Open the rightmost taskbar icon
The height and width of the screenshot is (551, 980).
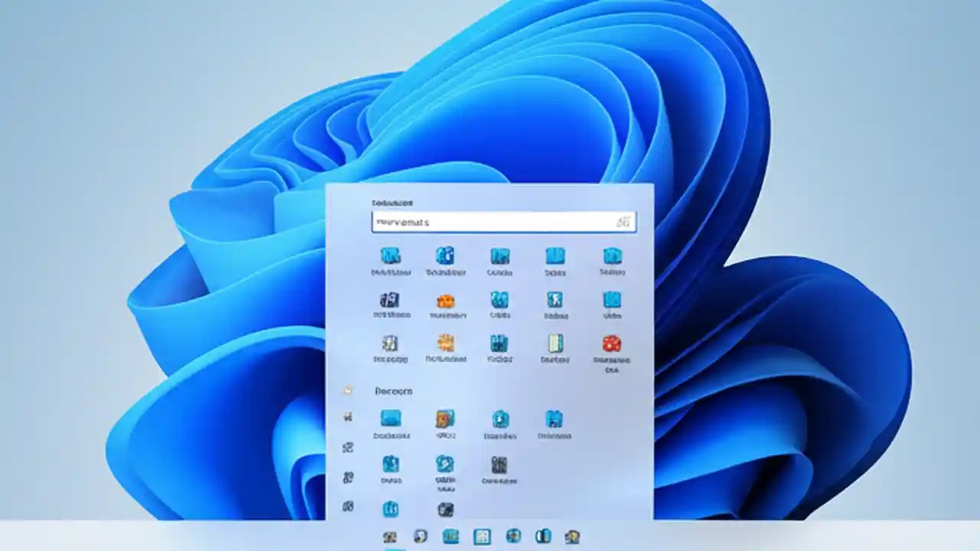(573, 536)
